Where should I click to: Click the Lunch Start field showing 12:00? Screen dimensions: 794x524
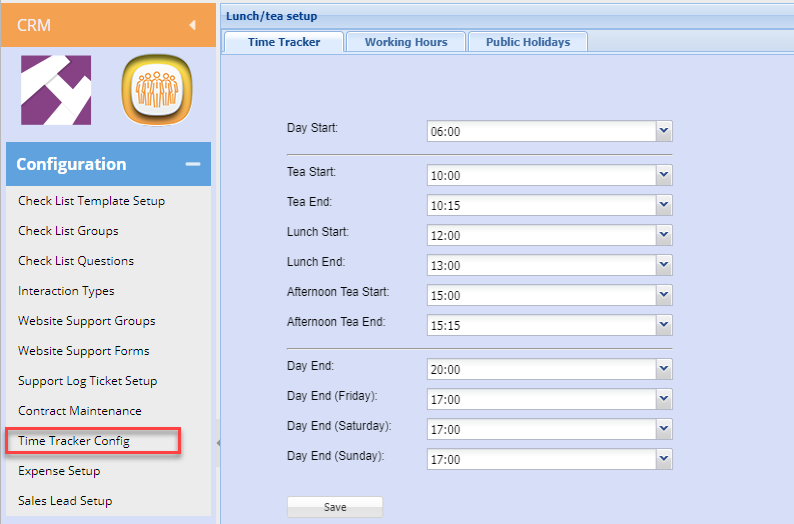click(x=542, y=235)
